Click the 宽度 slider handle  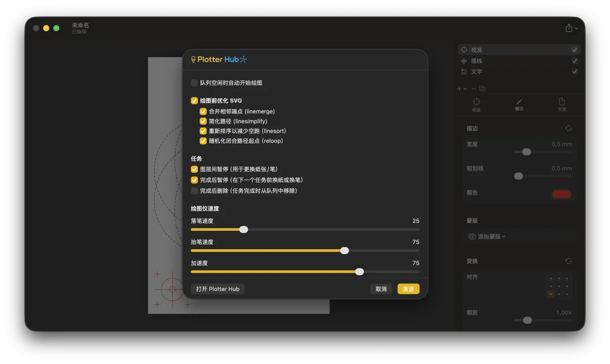526,152
